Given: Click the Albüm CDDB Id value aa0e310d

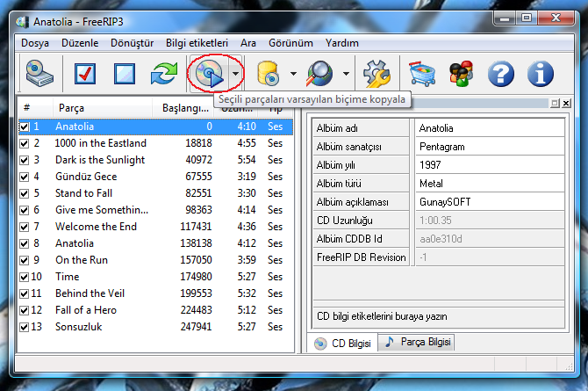Looking at the screenshot, I should tap(490, 238).
